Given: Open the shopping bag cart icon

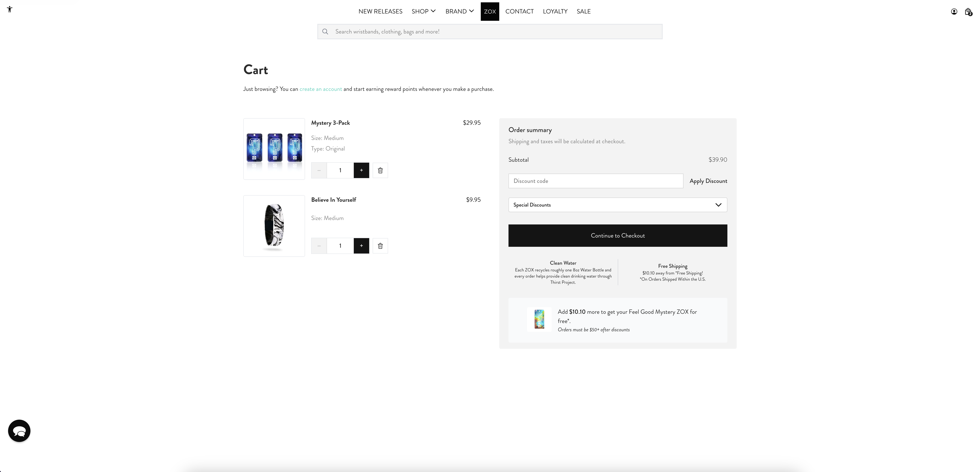Looking at the screenshot, I should point(968,12).
